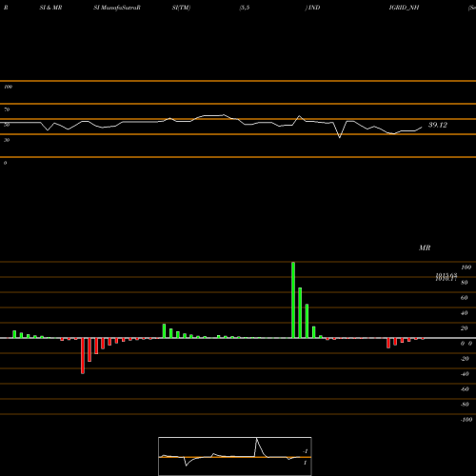The image size is (476, 476).
Task: Click the RSI panel's 100 axis label
Action: [x=8, y=87]
